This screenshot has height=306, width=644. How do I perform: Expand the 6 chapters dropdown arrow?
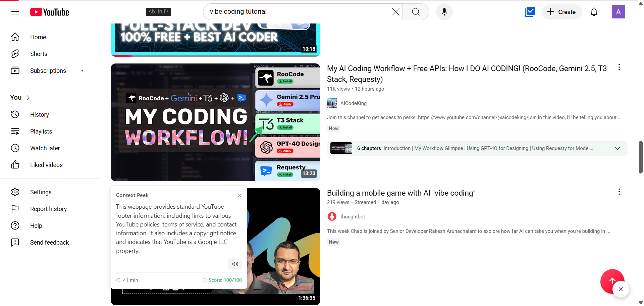(x=617, y=148)
